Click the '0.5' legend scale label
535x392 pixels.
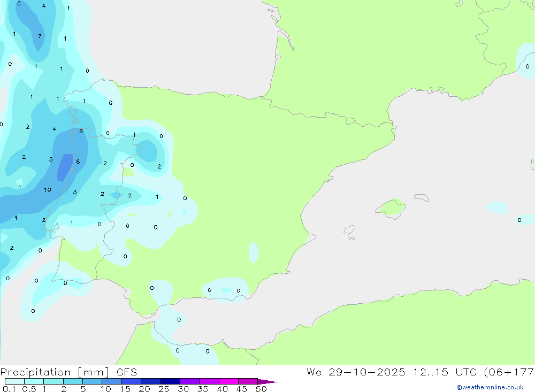(x=29, y=389)
